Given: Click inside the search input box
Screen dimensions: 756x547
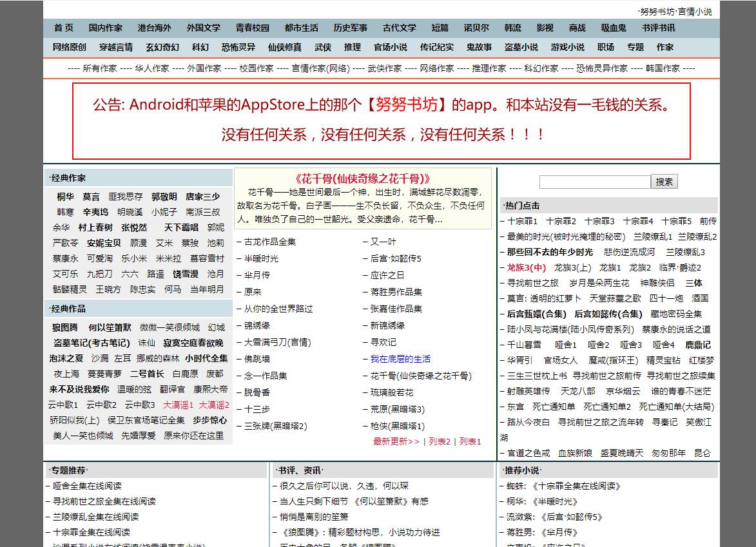Looking at the screenshot, I should [593, 182].
